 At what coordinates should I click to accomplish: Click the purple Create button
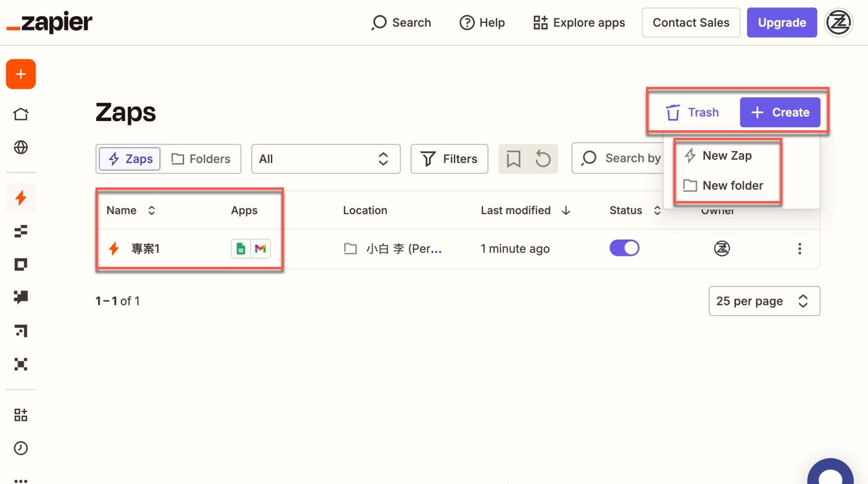click(x=780, y=112)
